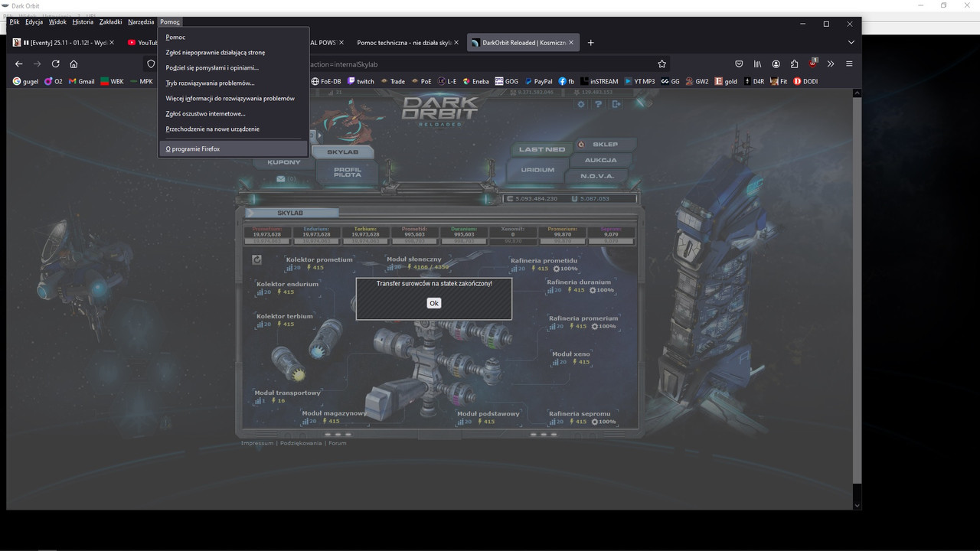
Task: Expand more tools overflow chevron
Action: coord(831,64)
